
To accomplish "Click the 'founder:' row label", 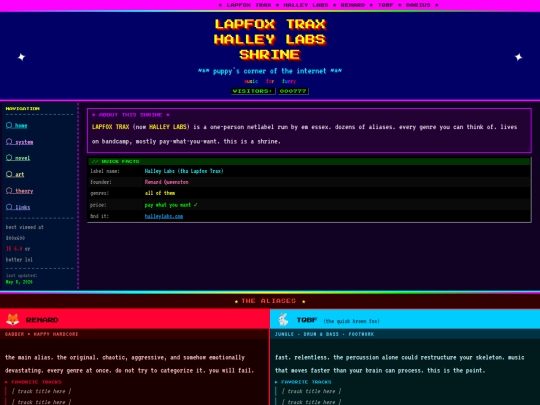I will pos(101,182).
